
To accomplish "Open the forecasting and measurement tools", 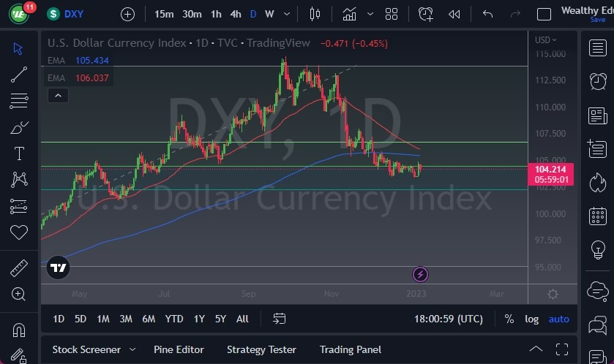I will pyautogui.click(x=19, y=206).
